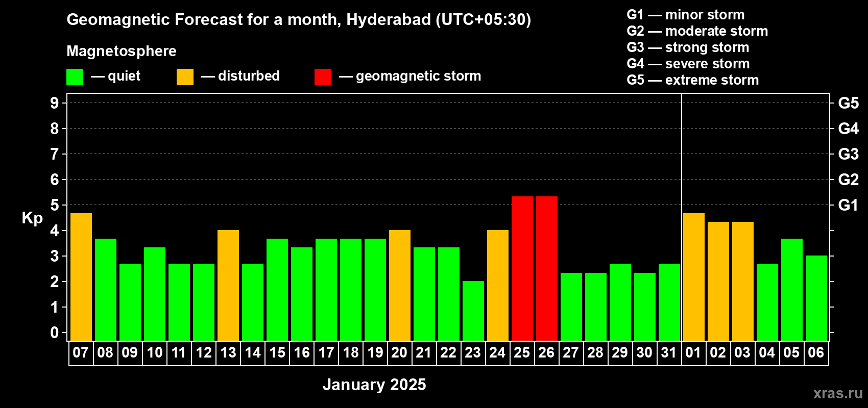
Task: Select the orange bar for January 13
Action: coord(228,286)
